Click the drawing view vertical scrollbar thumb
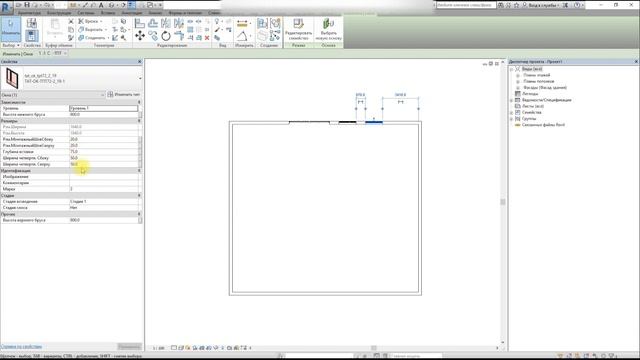The width and height of the screenshot is (640, 360). (x=503, y=202)
